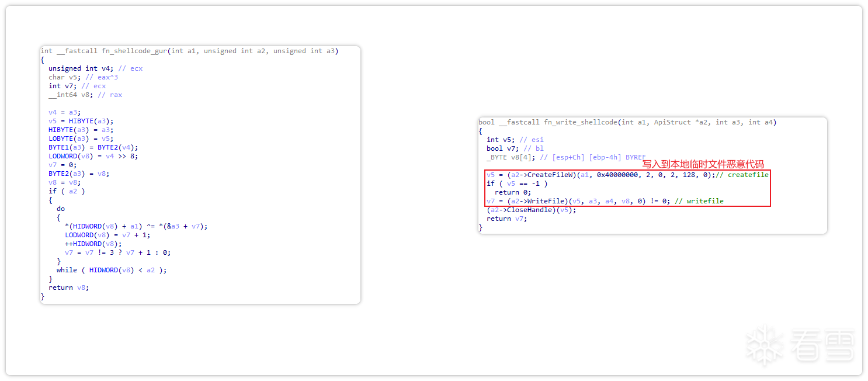Click the fn_shellcode_gur function signature line
Viewport: 868px width, 381px height.
point(189,51)
